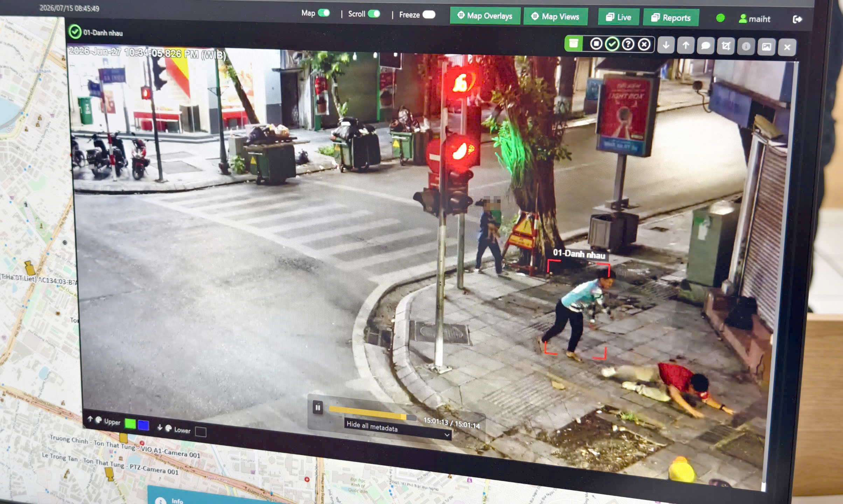Toggle the Map switch off

(x=324, y=13)
